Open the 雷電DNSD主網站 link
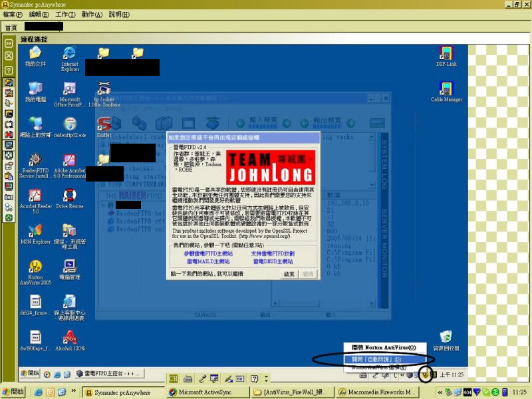Viewport: 532px width, 399px height. (273, 261)
